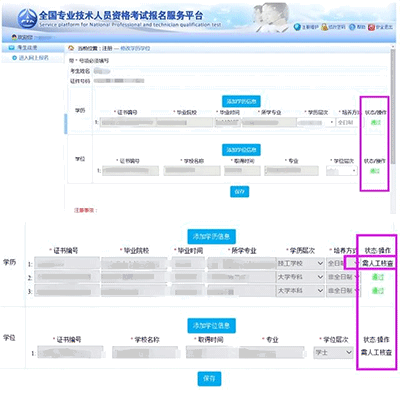The height and width of the screenshot is (393, 400).
Task: Click the red 注意事项 heading text
Action: [86, 210]
